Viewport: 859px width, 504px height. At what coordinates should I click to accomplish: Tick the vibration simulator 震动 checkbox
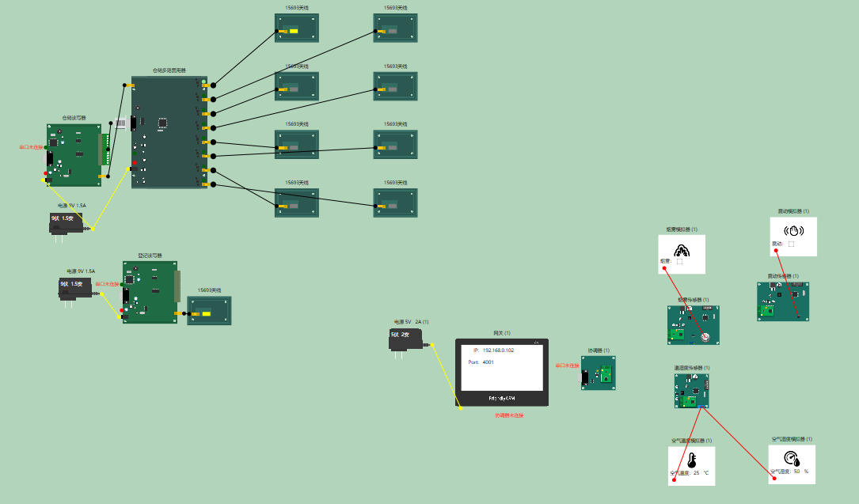(x=791, y=244)
